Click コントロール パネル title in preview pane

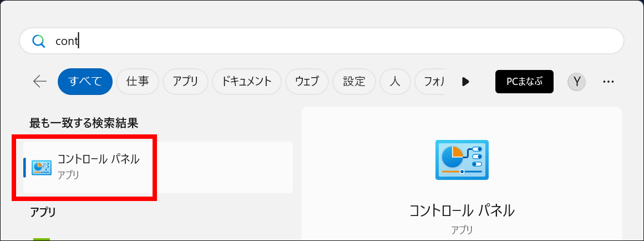(x=462, y=210)
